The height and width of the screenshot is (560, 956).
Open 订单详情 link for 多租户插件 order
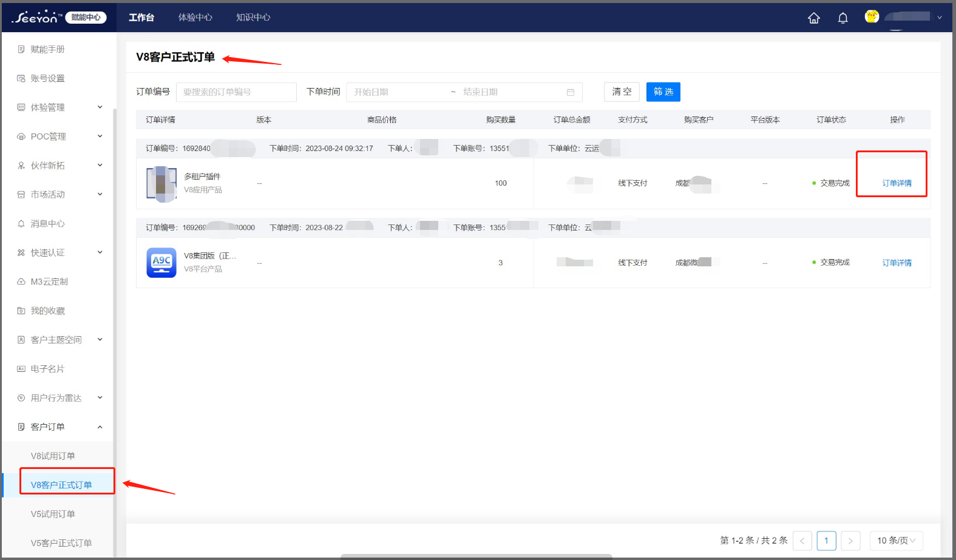pyautogui.click(x=897, y=183)
